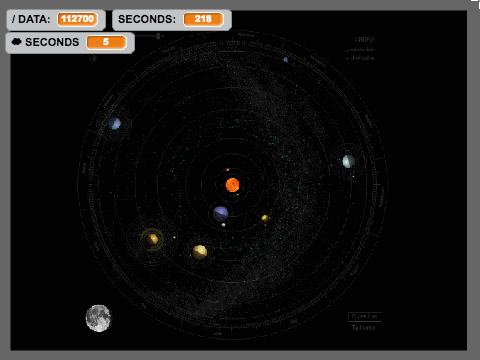The height and width of the screenshot is (360, 480).
Task: Select the small yellow planet right of Earth
Action: [x=265, y=218]
